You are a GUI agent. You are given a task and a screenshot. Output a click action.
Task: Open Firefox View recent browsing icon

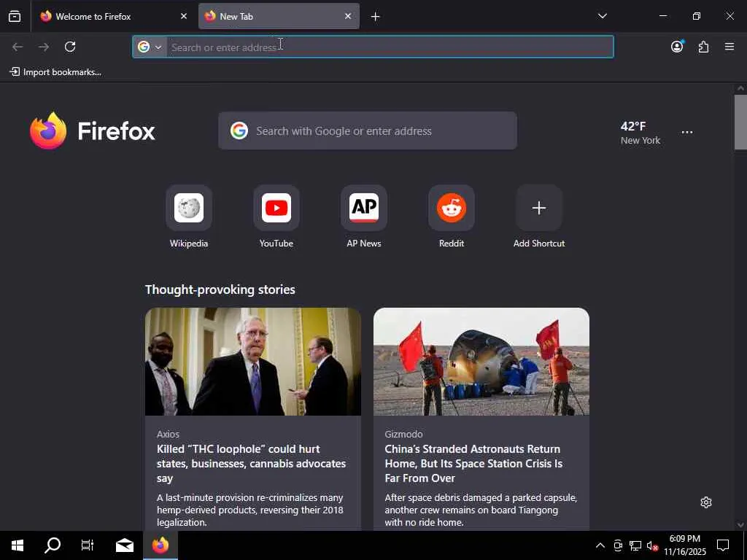(x=15, y=17)
